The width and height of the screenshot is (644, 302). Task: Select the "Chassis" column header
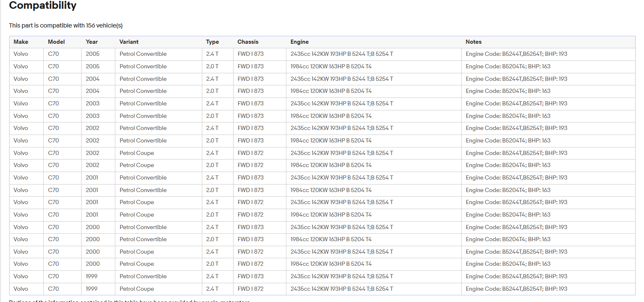click(248, 42)
